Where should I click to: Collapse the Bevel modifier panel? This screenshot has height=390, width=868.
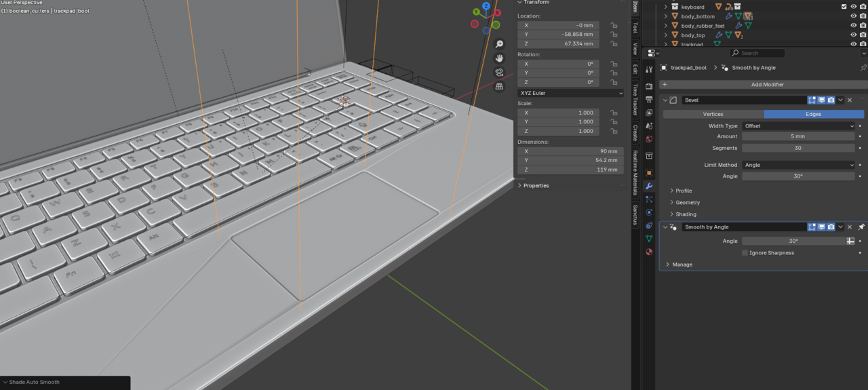665,100
